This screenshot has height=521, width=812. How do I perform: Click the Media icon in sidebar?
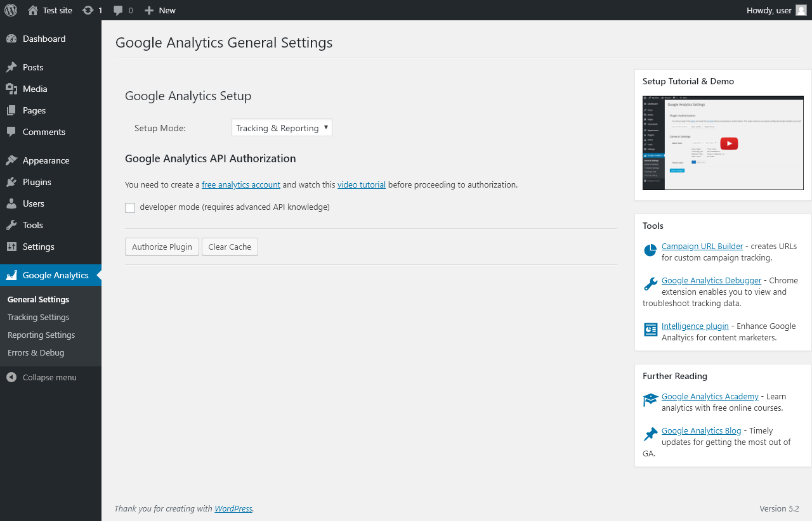click(x=11, y=89)
